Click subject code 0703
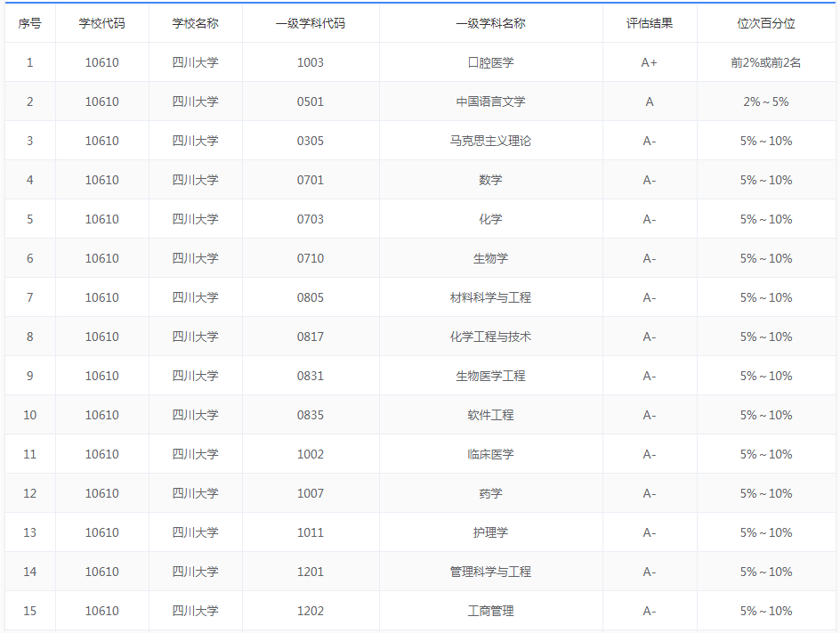This screenshot has height=633, width=840. [x=311, y=219]
